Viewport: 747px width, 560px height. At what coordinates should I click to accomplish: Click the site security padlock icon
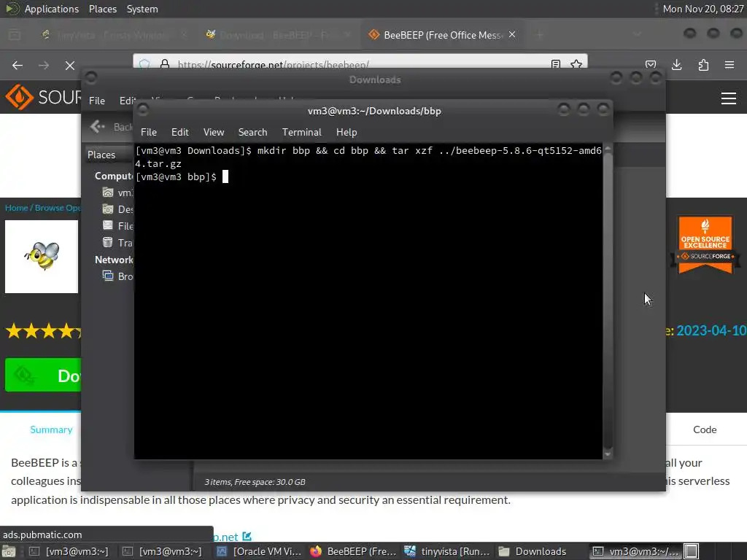pyautogui.click(x=165, y=64)
